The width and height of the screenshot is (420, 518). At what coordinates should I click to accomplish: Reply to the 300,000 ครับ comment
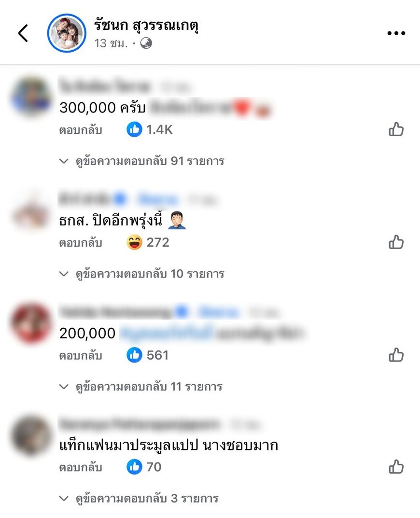click(x=81, y=130)
